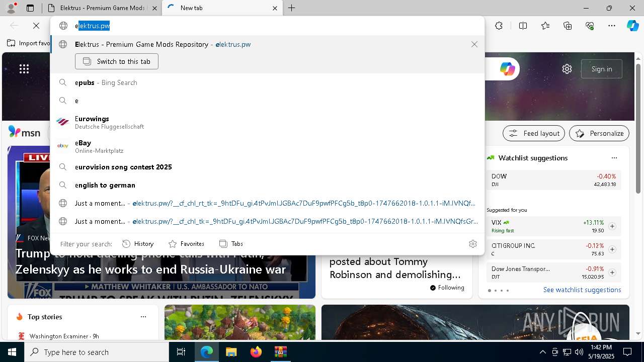The height and width of the screenshot is (362, 644).
Task: Add Citigroup Inc. to watchlist
Action: pyautogui.click(x=612, y=249)
